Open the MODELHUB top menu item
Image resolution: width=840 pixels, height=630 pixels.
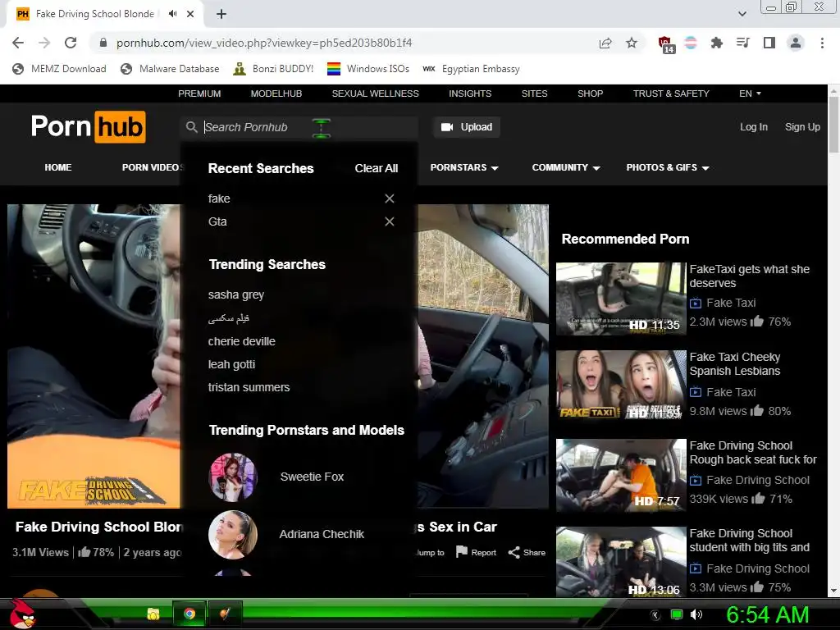coord(276,94)
